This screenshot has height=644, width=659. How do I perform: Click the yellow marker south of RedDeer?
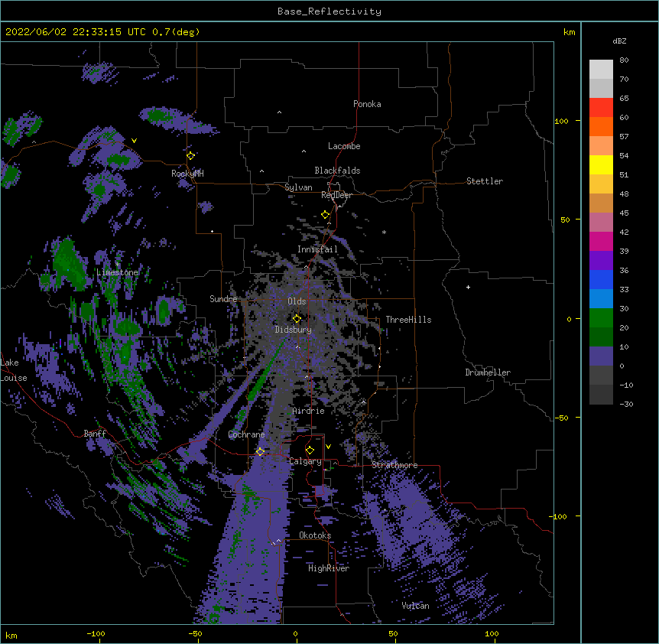click(325, 215)
